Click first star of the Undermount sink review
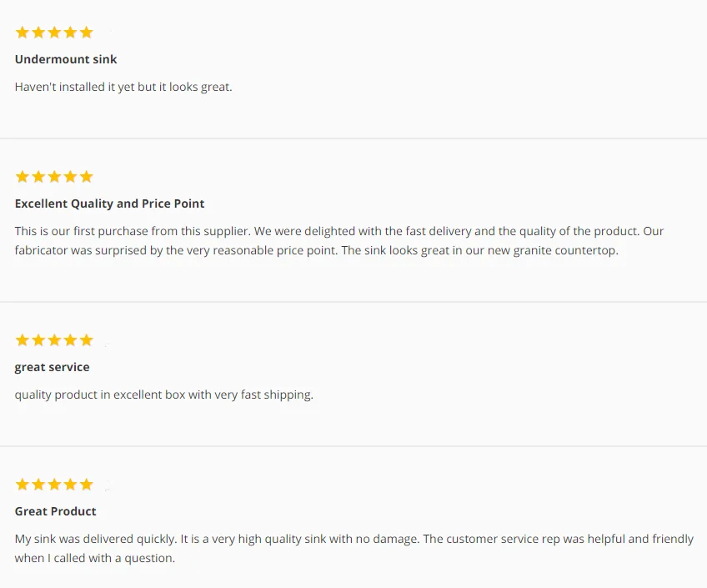The image size is (707, 588). click(x=23, y=33)
